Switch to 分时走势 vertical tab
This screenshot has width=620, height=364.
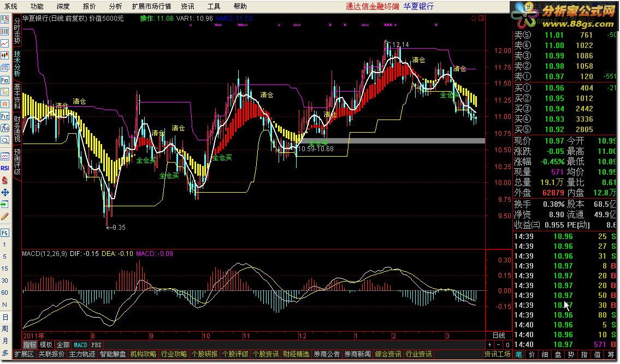[x=17, y=31]
